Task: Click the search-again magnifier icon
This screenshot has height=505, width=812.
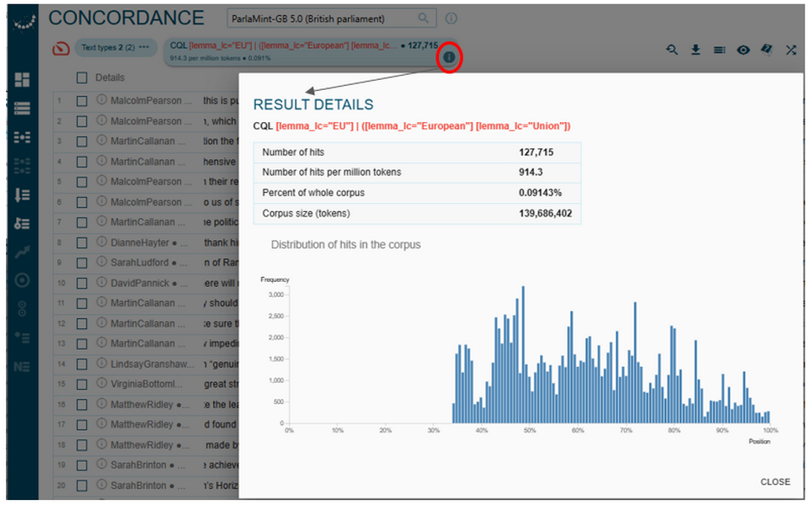Action: pyautogui.click(x=671, y=50)
